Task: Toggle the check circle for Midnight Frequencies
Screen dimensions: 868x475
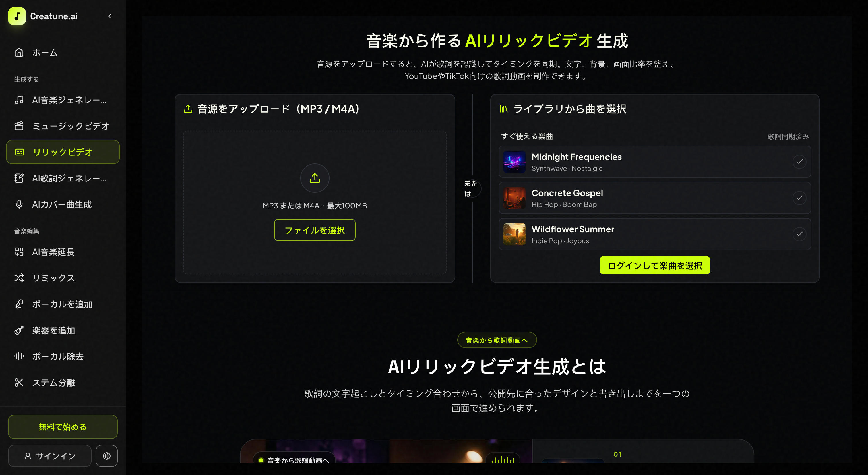Action: click(799, 161)
